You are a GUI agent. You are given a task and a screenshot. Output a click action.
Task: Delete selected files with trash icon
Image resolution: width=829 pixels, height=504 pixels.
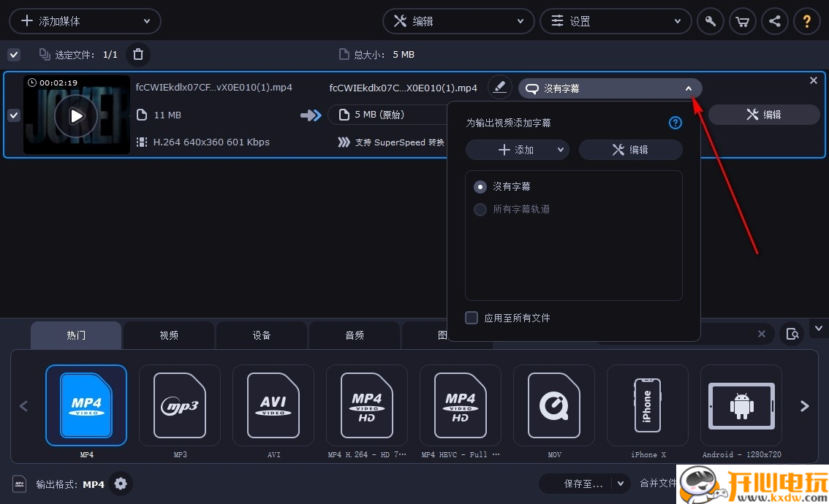click(x=138, y=54)
